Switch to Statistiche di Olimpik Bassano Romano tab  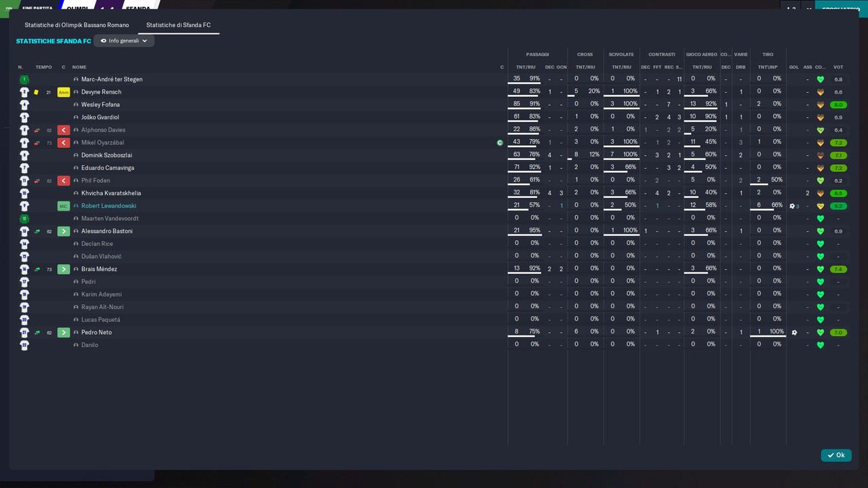(77, 25)
